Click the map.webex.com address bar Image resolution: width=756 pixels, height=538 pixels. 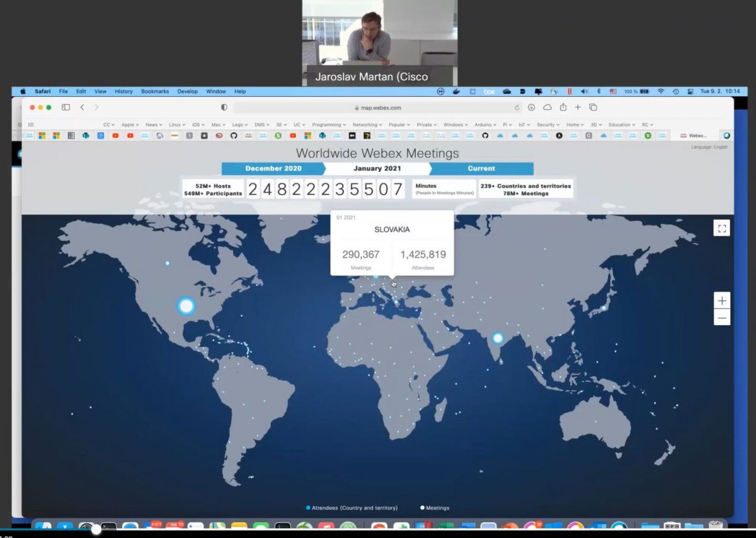(x=378, y=108)
